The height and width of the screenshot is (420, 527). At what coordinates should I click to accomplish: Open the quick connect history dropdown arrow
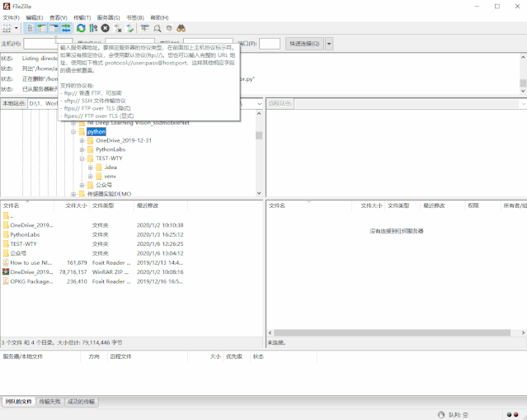point(330,43)
